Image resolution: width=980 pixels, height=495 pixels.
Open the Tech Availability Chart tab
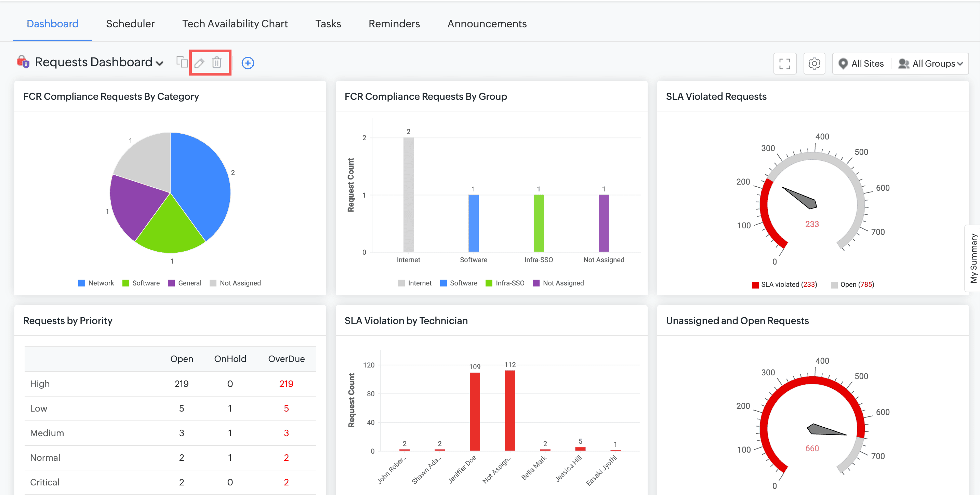coord(235,24)
